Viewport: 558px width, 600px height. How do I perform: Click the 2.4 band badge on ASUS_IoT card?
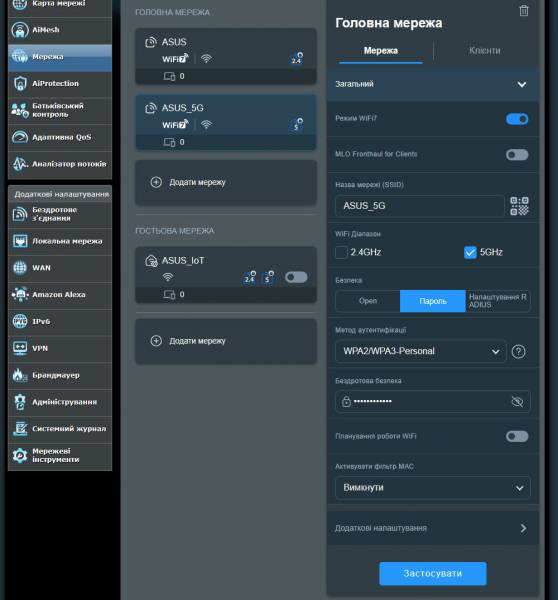[250, 277]
